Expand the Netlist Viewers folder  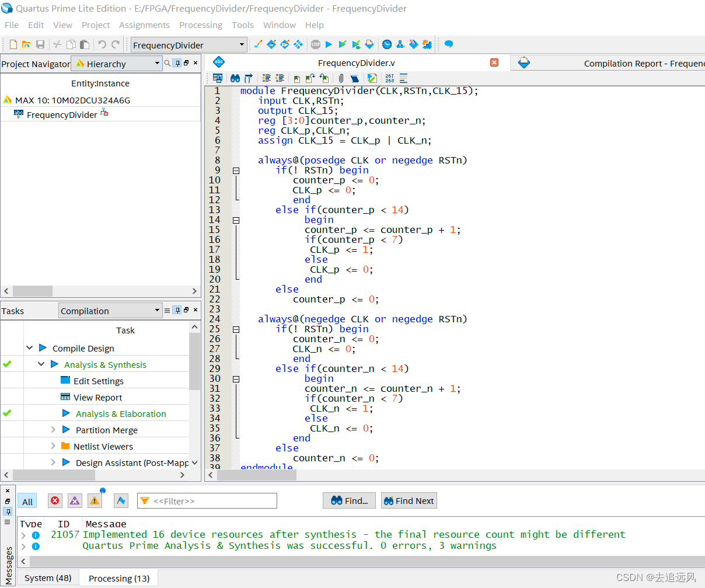(53, 446)
